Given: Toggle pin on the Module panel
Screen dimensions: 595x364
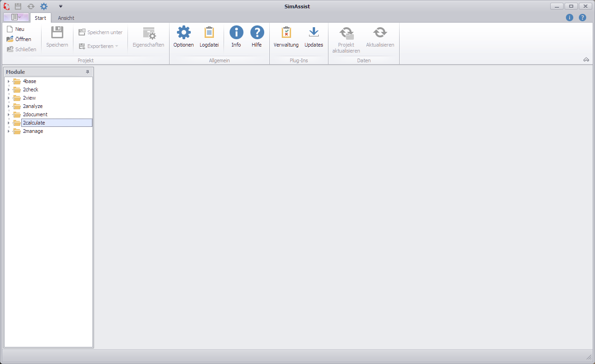Looking at the screenshot, I should click(x=88, y=72).
